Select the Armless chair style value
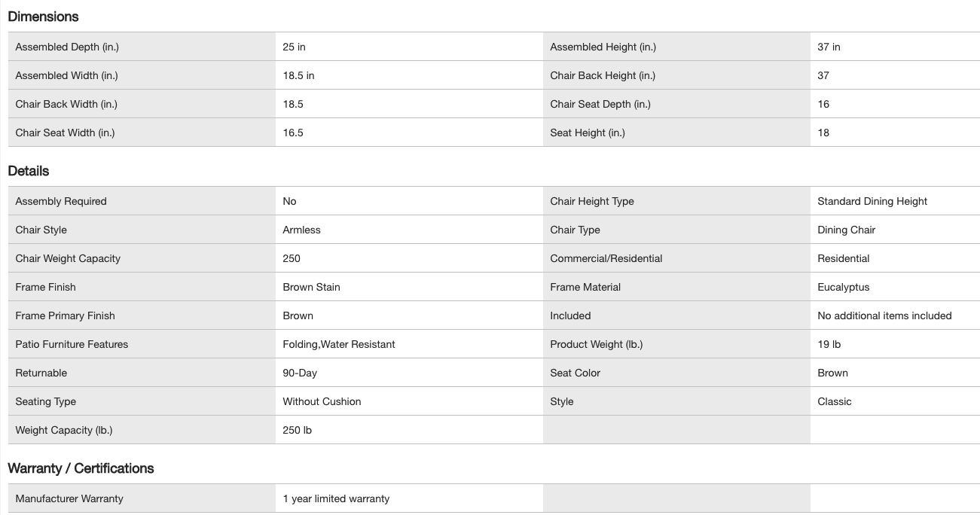This screenshot has width=980, height=515. click(x=301, y=230)
